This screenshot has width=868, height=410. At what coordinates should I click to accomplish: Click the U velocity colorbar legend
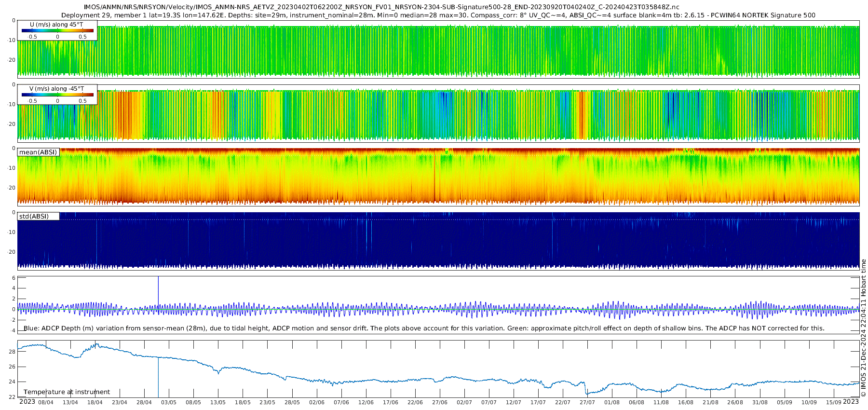57,30
